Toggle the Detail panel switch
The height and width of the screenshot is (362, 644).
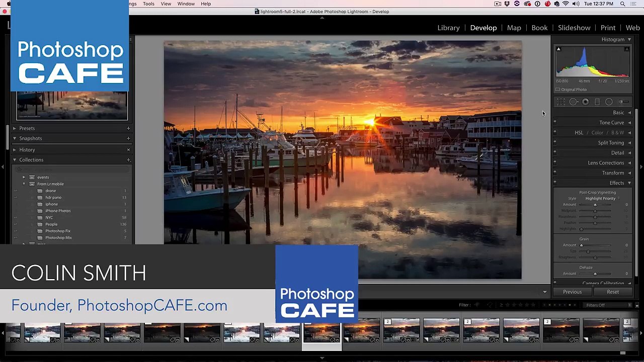pos(555,153)
